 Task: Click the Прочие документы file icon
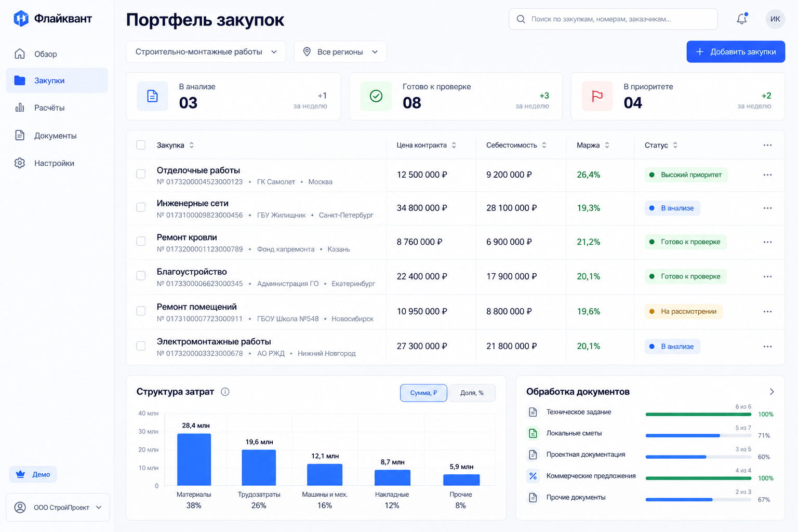(x=533, y=498)
